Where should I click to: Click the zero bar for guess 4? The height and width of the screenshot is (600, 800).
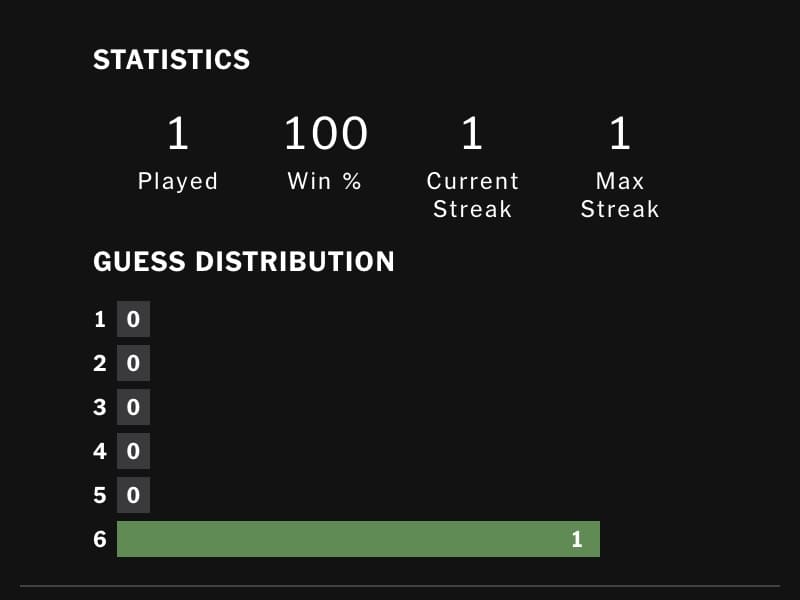point(133,451)
